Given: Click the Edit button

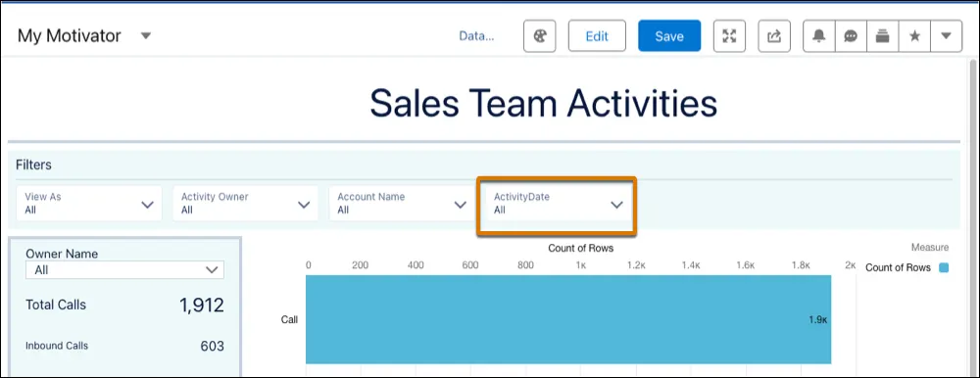Looking at the screenshot, I should [597, 36].
